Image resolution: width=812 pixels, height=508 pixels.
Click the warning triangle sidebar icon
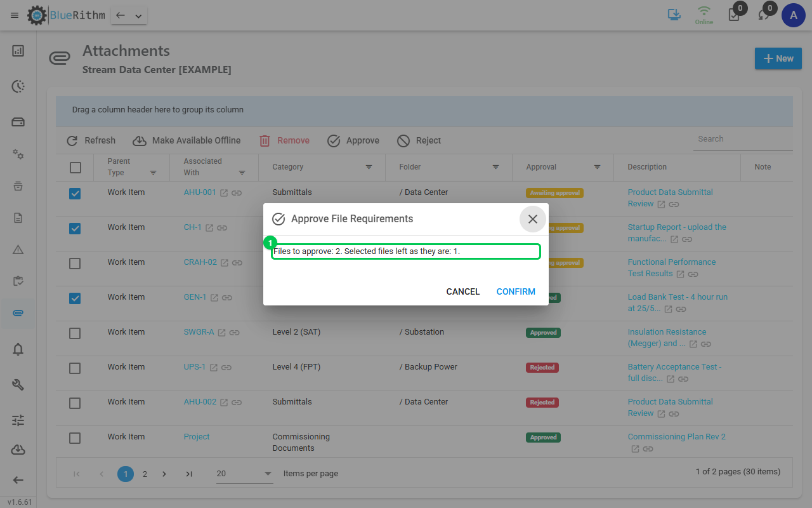click(18, 250)
